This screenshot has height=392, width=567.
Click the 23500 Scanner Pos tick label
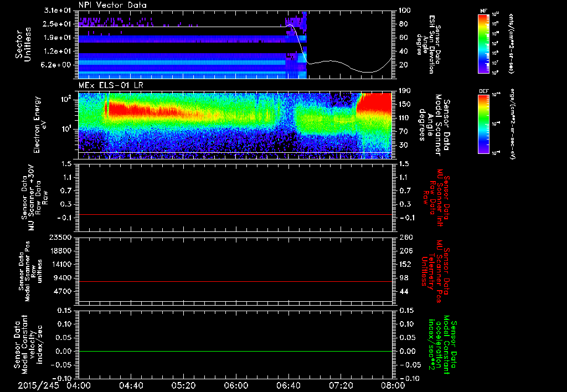[x=61, y=238]
